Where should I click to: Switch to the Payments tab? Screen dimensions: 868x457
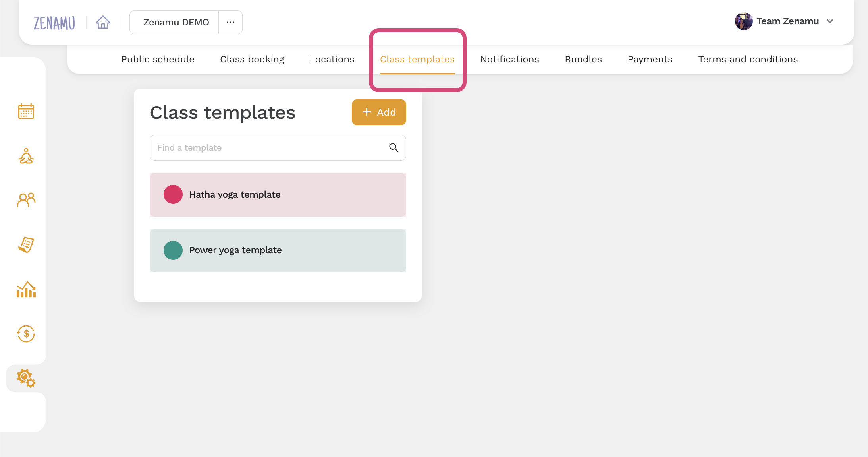(650, 59)
